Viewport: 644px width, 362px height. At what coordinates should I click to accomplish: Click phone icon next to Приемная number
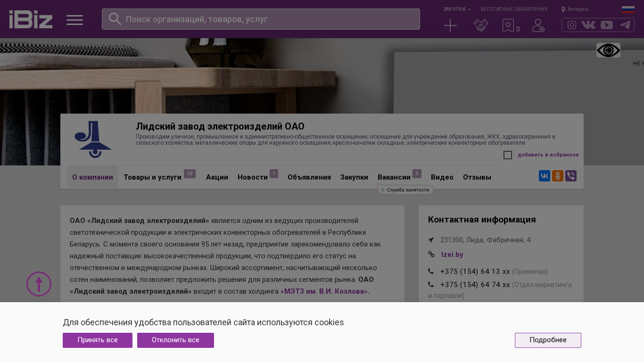click(431, 271)
